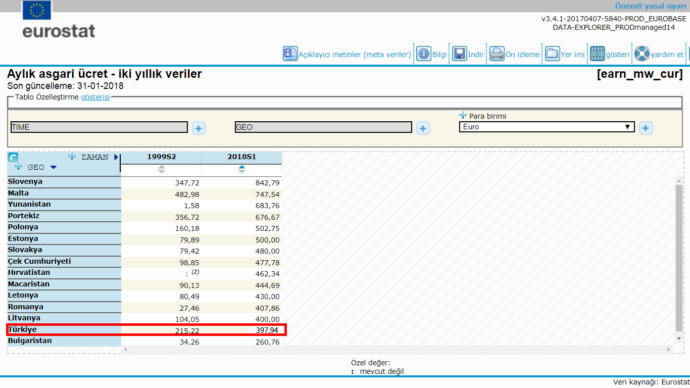Click the Açıklayıcı metinler (meta veriler) text link
Image resolution: width=690 pixels, height=388 pixels.
[x=355, y=55]
